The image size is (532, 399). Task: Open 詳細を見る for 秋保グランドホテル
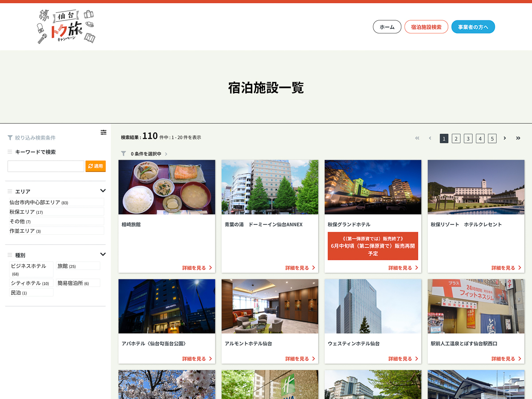(x=403, y=268)
